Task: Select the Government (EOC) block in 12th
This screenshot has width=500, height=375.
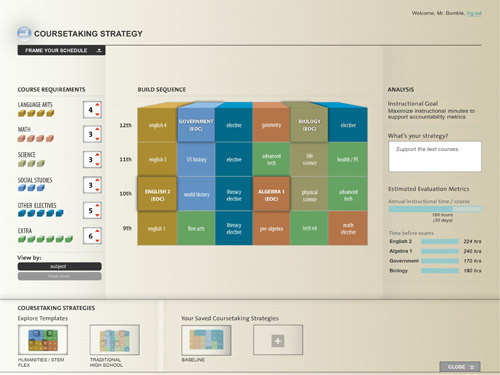Action: point(196,125)
